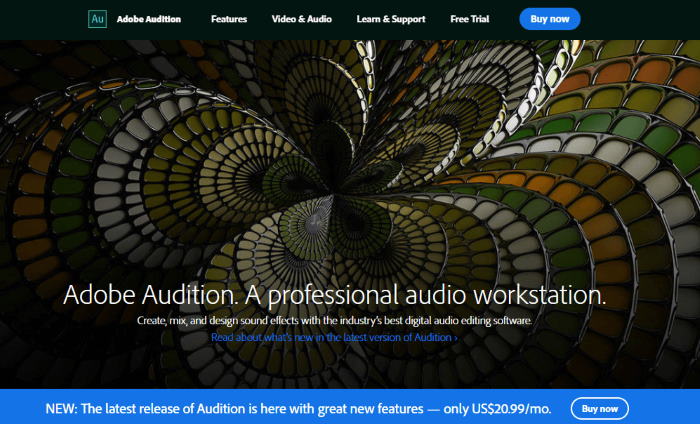Open the Features menu item
700x424 pixels.
[x=229, y=19]
